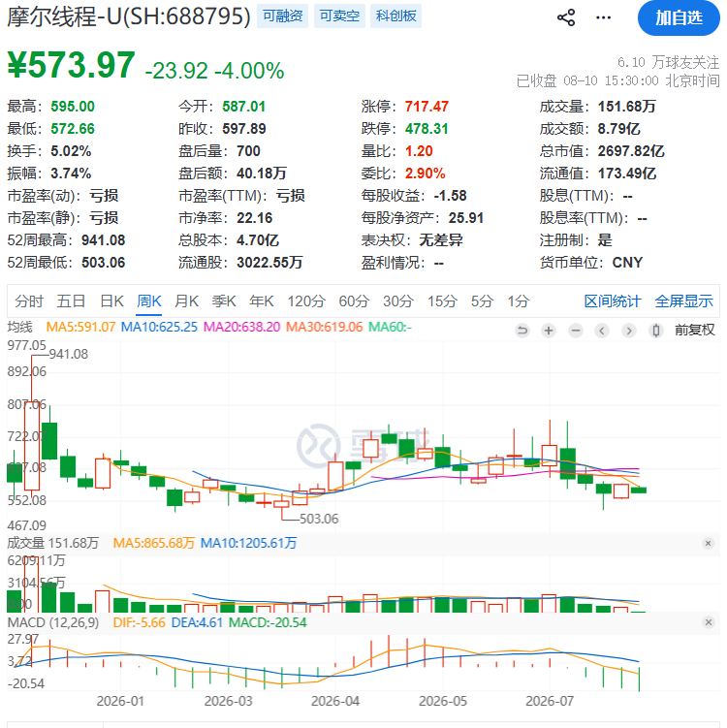The width and height of the screenshot is (727, 728).
Task: Click the MA60:- moving average label
Action: click(390, 327)
